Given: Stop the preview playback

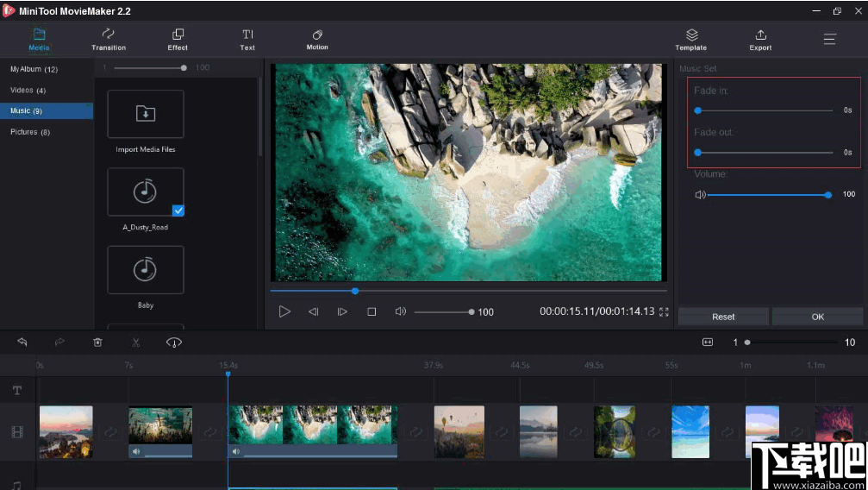Looking at the screenshot, I should pyautogui.click(x=372, y=312).
